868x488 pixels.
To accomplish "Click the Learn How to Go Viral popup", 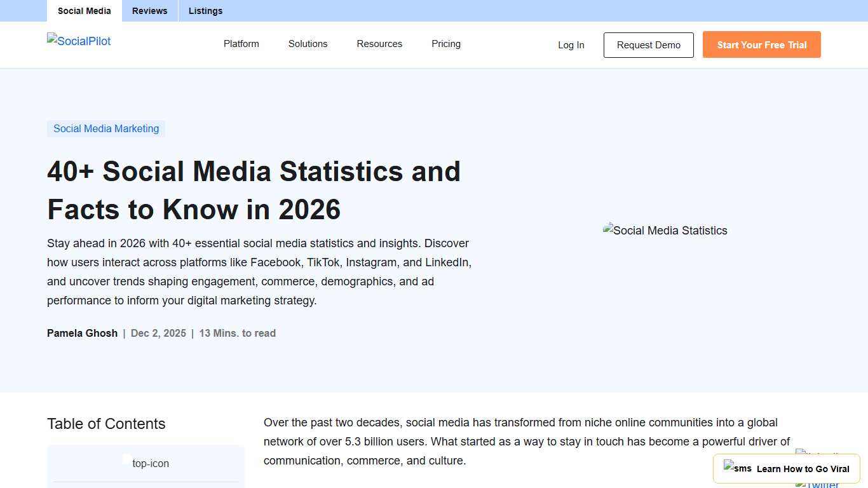I will 803,468.
